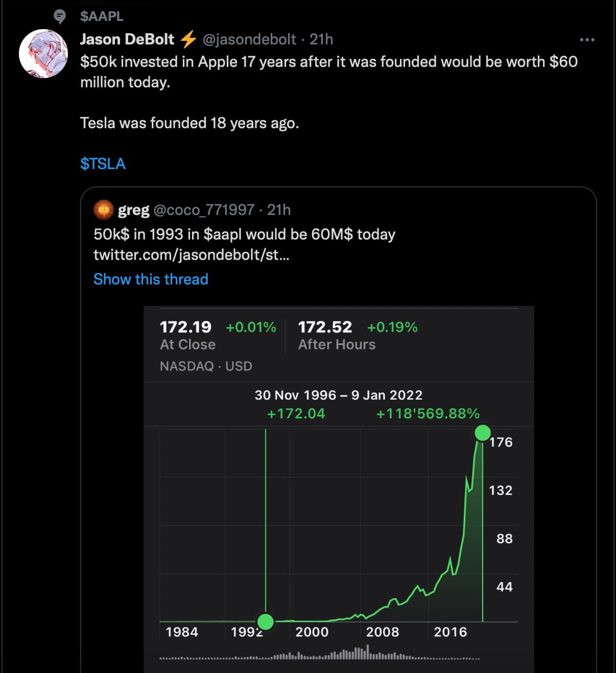This screenshot has width=616, height=673.
Task: Open the twitter.com/jasondebolt link
Action: (191, 255)
